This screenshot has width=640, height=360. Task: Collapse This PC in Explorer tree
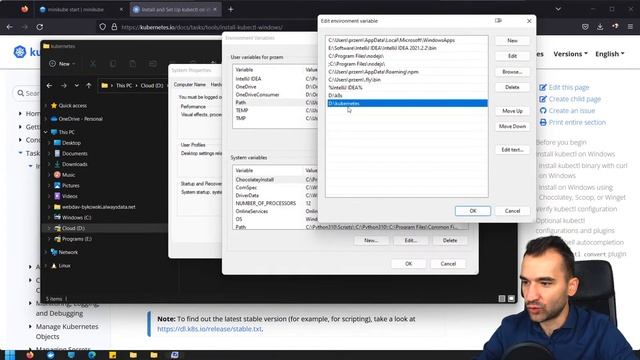[46, 132]
